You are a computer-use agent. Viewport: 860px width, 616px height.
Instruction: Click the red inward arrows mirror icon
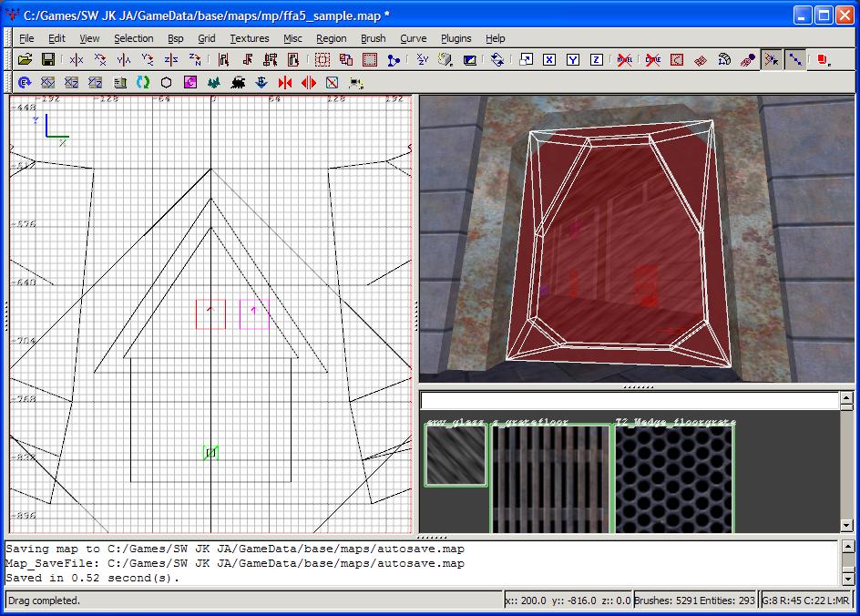[285, 83]
